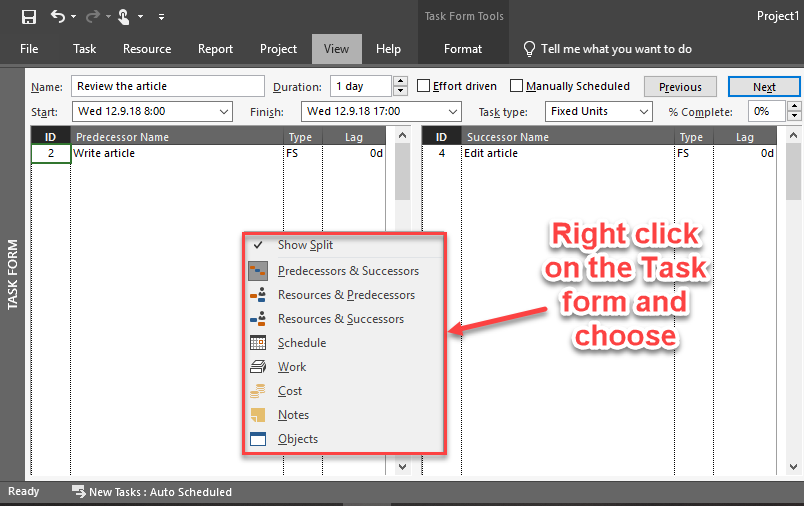This screenshot has height=506, width=804.
Task: Select the Cost coins icon entry
Action: click(258, 391)
